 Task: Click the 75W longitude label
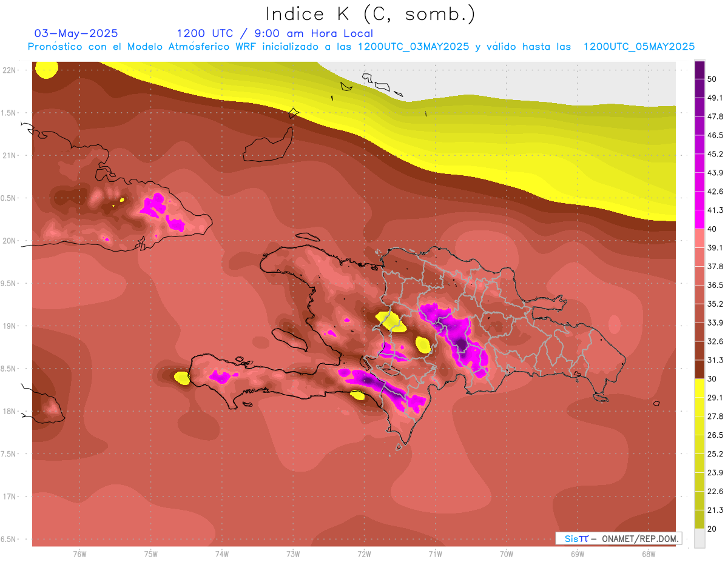(x=150, y=554)
